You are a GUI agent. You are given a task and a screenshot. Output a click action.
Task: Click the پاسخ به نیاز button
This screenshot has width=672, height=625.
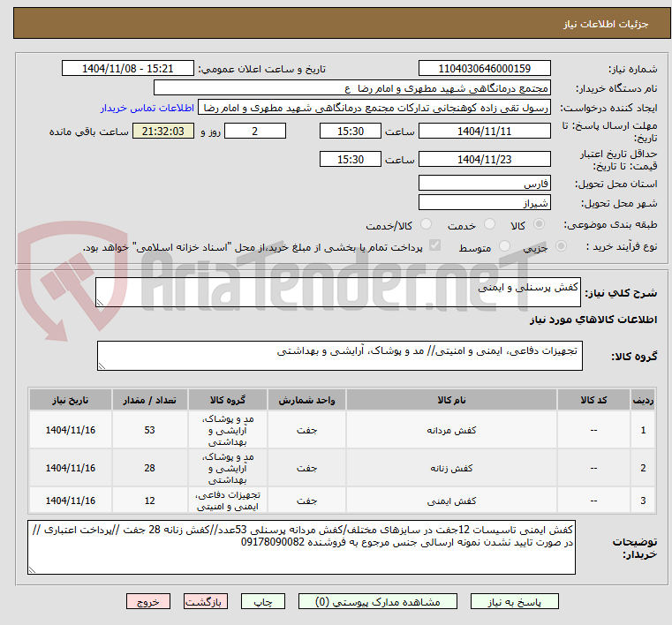(x=514, y=601)
